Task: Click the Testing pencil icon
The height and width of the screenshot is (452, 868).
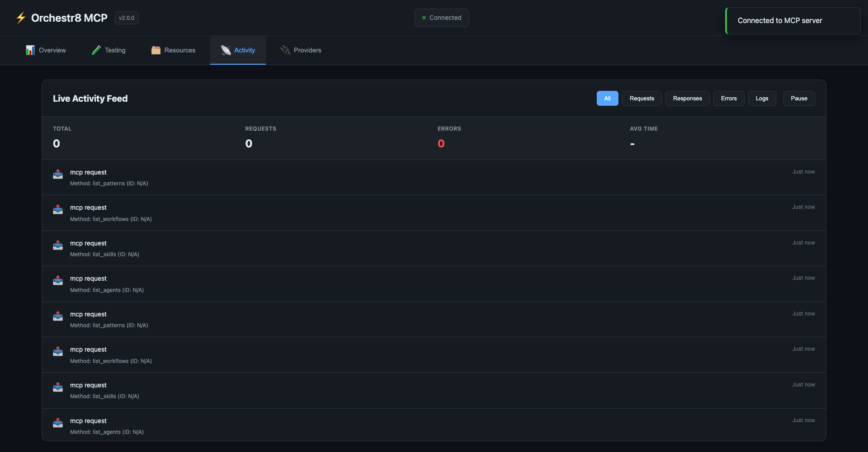Action: 96,50
